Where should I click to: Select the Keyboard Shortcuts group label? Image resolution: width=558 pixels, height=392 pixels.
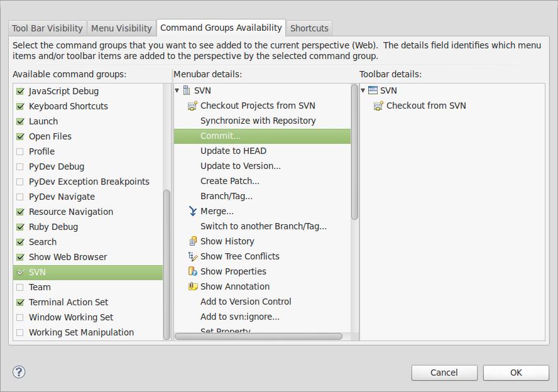pyautogui.click(x=68, y=106)
